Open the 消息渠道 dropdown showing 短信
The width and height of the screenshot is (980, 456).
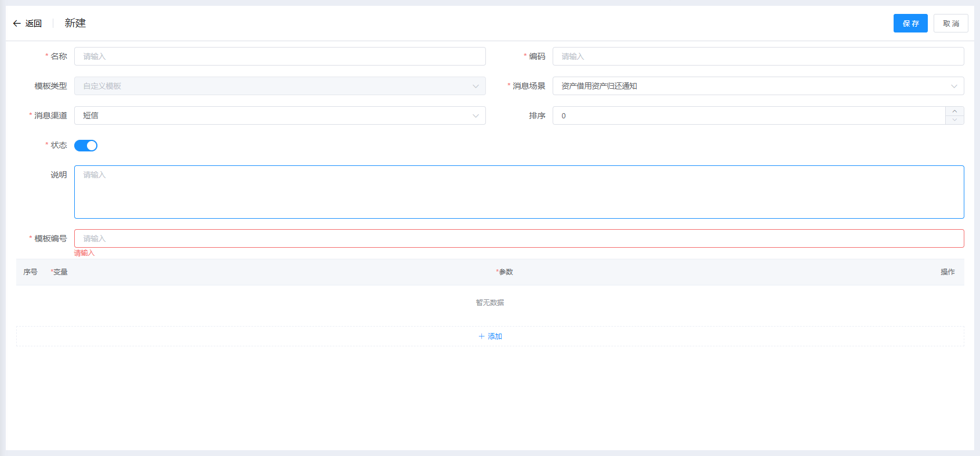[x=280, y=115]
